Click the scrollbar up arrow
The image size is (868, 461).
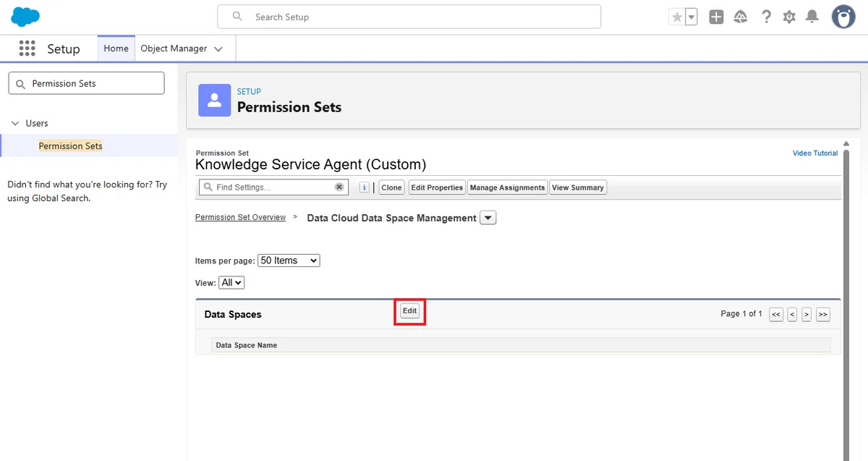tap(846, 144)
